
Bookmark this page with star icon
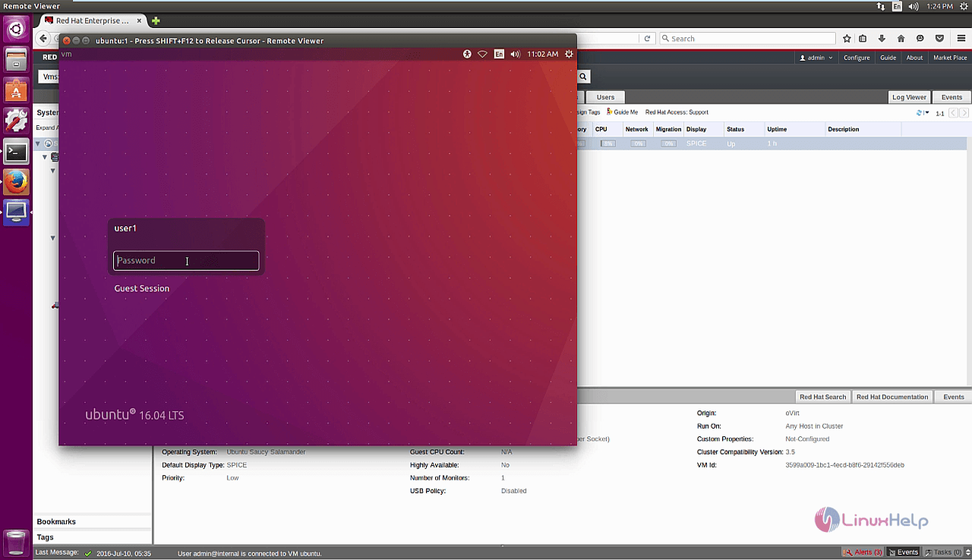(847, 39)
